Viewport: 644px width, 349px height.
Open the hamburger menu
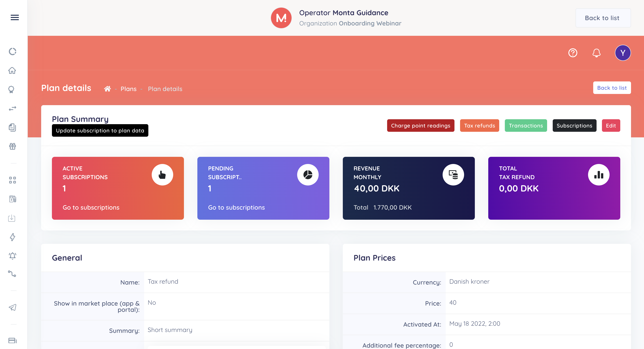[x=15, y=17]
